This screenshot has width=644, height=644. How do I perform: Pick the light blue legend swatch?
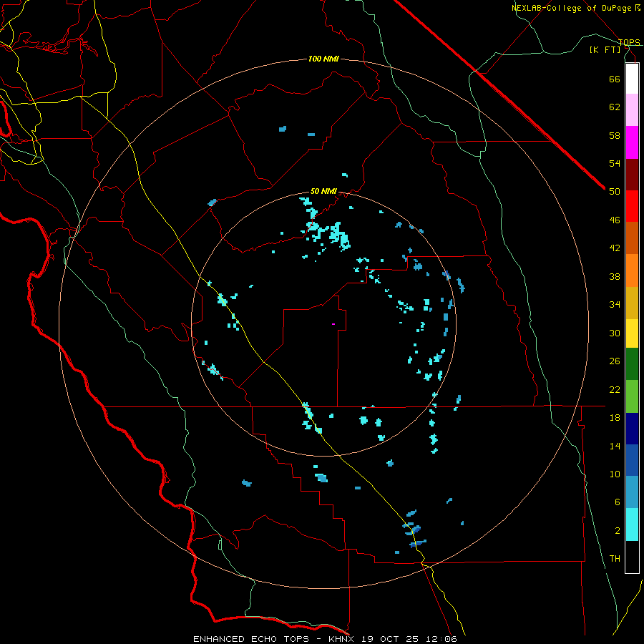[632, 492]
